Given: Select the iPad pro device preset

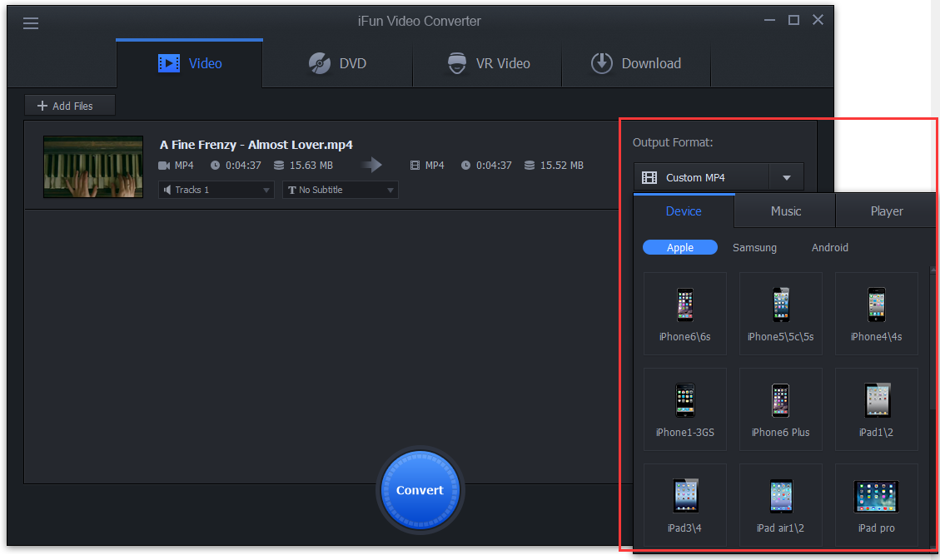Looking at the screenshot, I should click(877, 504).
